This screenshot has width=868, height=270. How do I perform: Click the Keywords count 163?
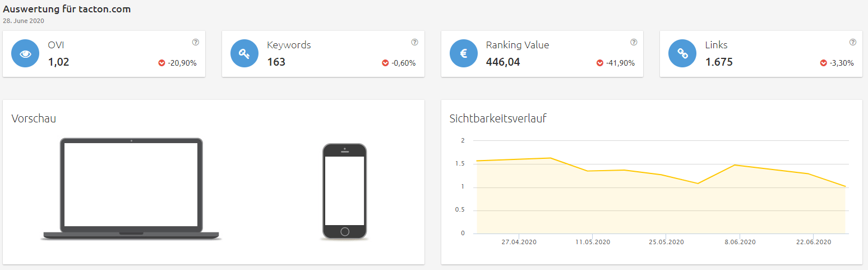[x=276, y=62]
